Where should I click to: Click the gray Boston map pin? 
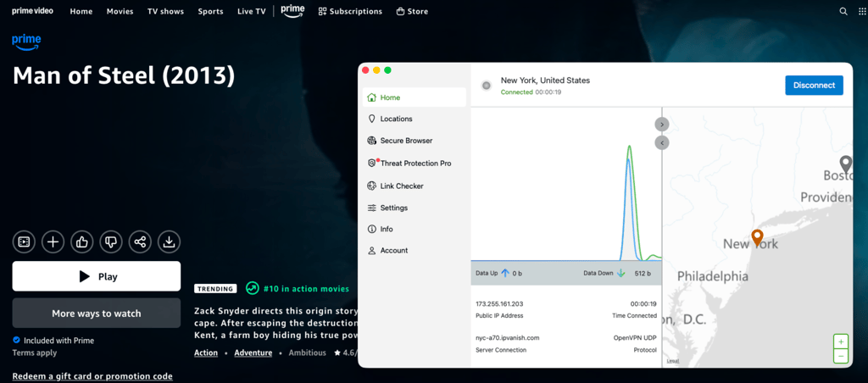(x=845, y=164)
